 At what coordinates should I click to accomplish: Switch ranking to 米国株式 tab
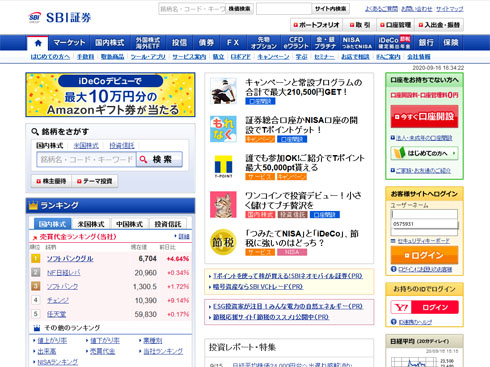pos(91,224)
